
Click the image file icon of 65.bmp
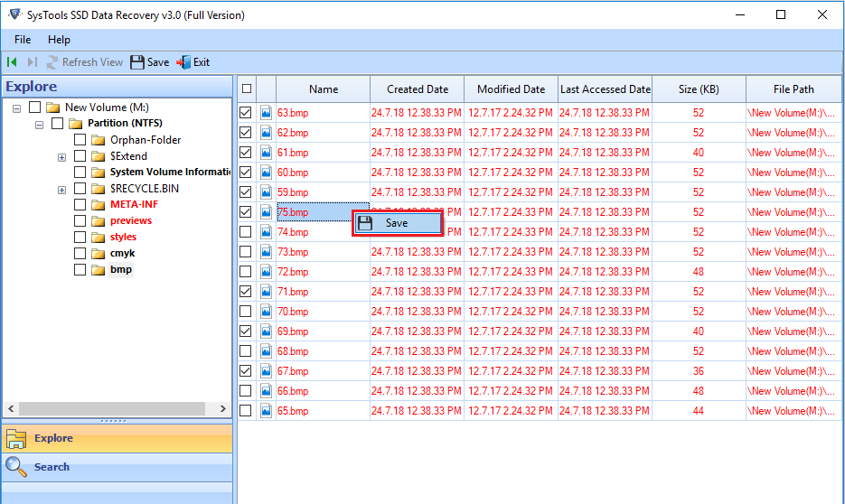pos(267,411)
